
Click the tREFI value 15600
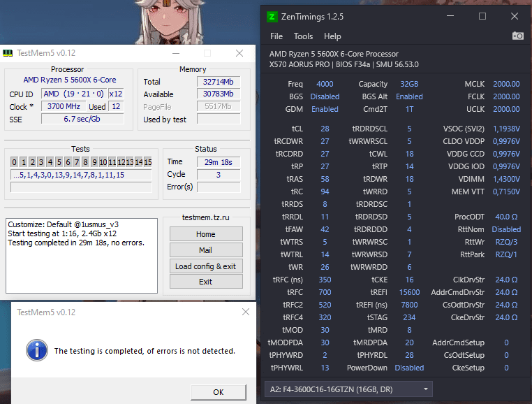pos(409,292)
